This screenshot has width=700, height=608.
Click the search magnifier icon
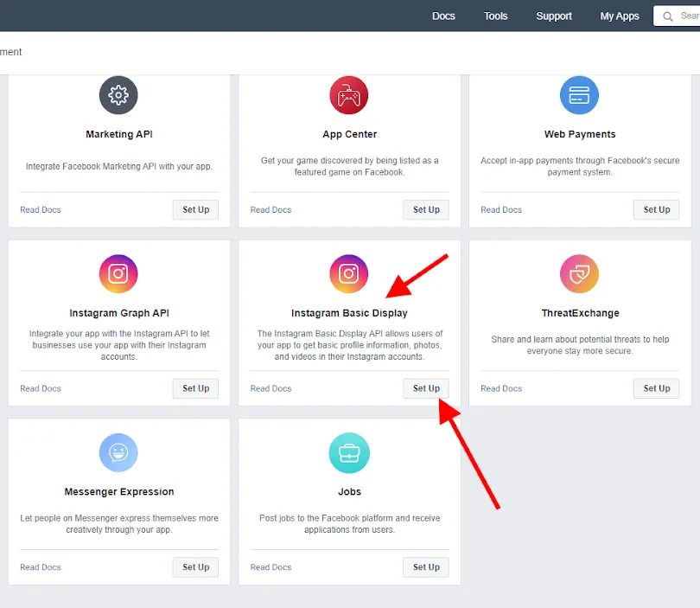coord(668,16)
